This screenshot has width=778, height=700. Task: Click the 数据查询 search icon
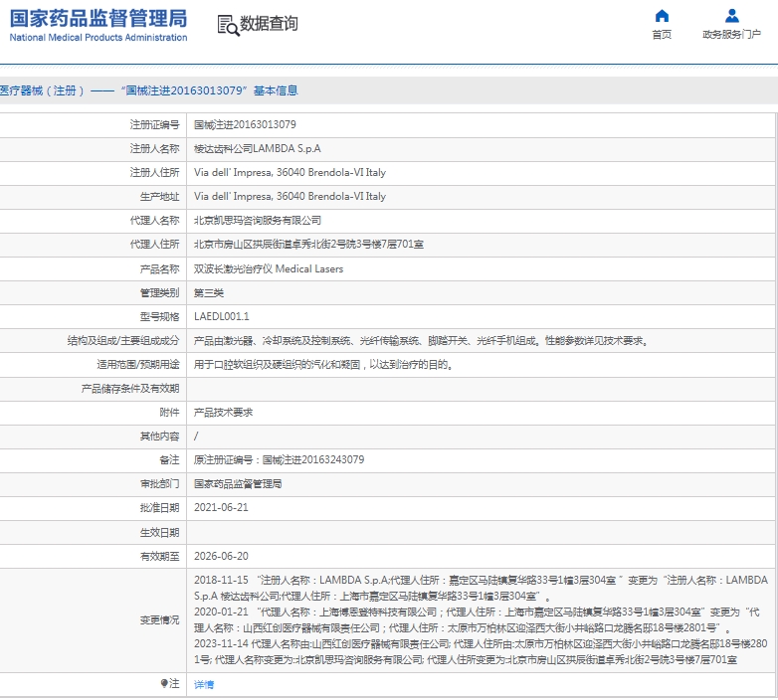tap(228, 25)
